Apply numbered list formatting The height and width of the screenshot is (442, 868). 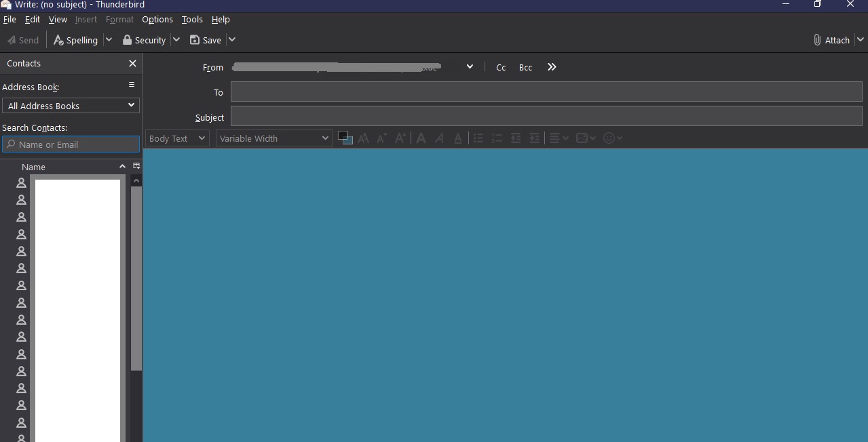point(497,138)
